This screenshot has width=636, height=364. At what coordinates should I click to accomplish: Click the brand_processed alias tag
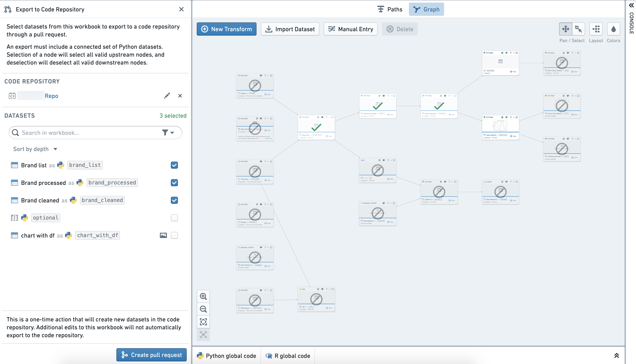pyautogui.click(x=112, y=182)
